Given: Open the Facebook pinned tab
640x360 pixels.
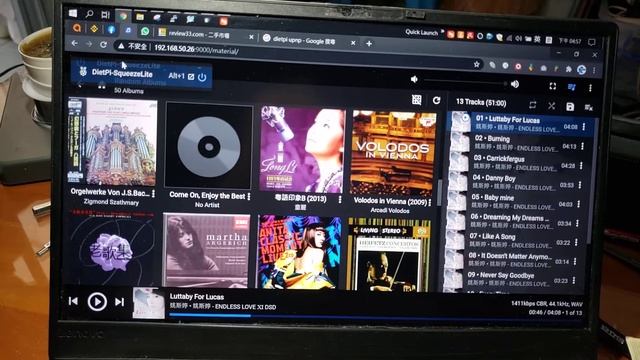Looking at the screenshot, I should point(111,29).
